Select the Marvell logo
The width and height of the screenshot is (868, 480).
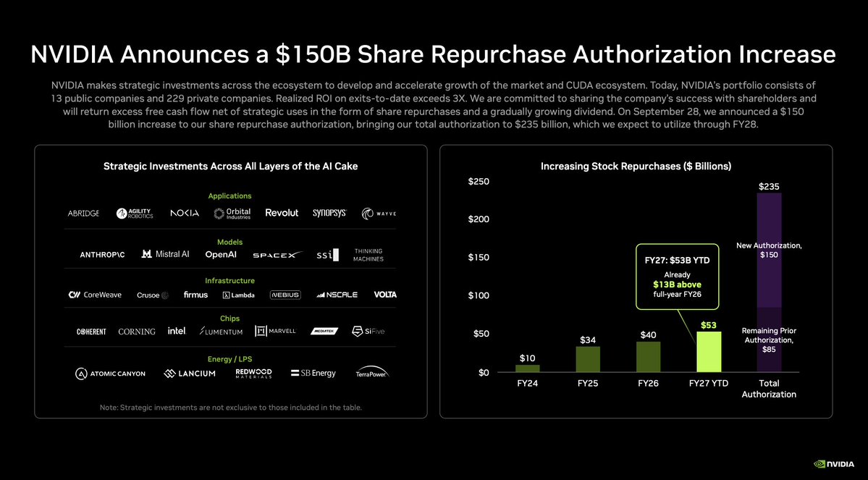(275, 331)
